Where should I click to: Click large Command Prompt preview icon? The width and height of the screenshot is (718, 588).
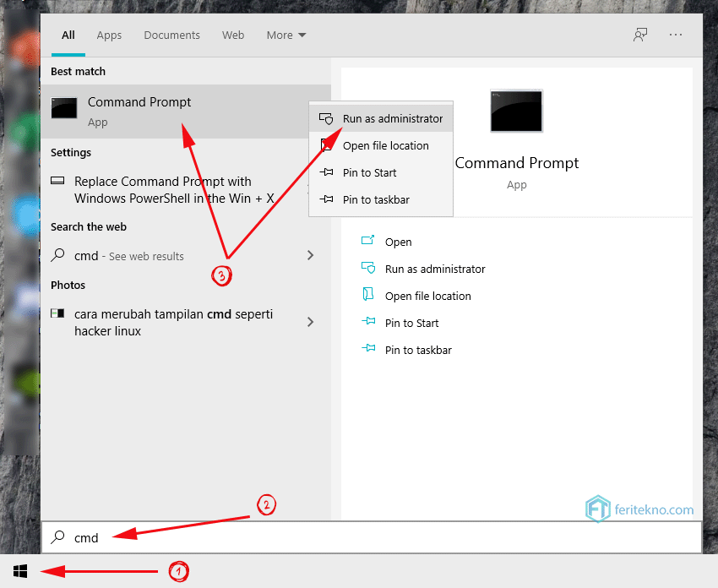point(516,112)
